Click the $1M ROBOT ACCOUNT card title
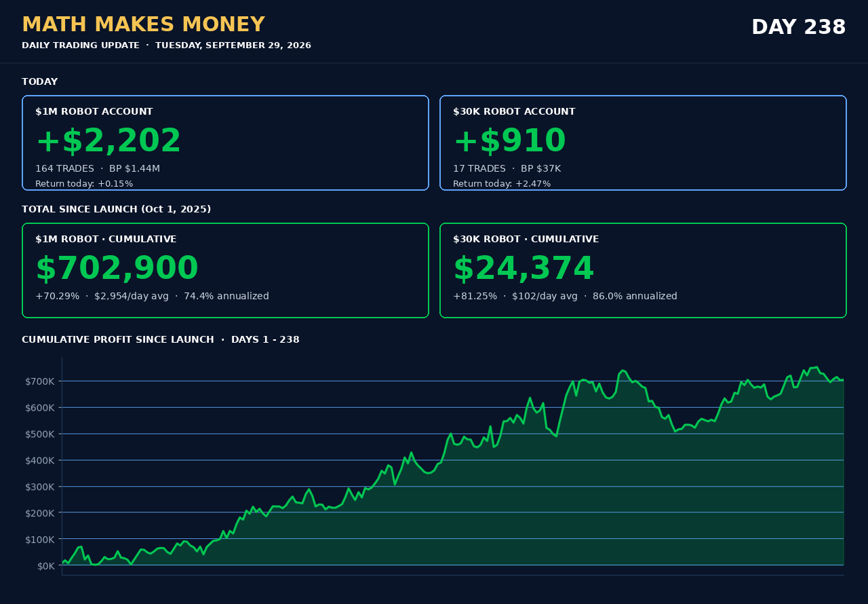The width and height of the screenshot is (868, 604). (94, 112)
